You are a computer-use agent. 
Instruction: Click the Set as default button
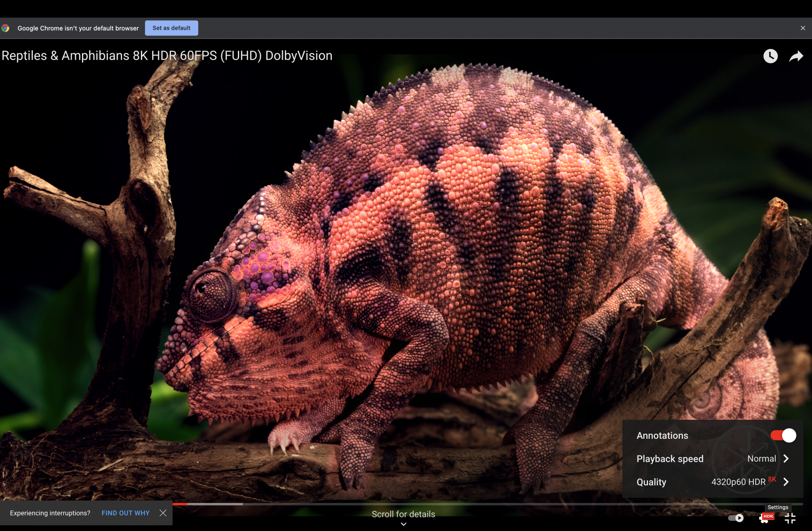click(x=171, y=28)
